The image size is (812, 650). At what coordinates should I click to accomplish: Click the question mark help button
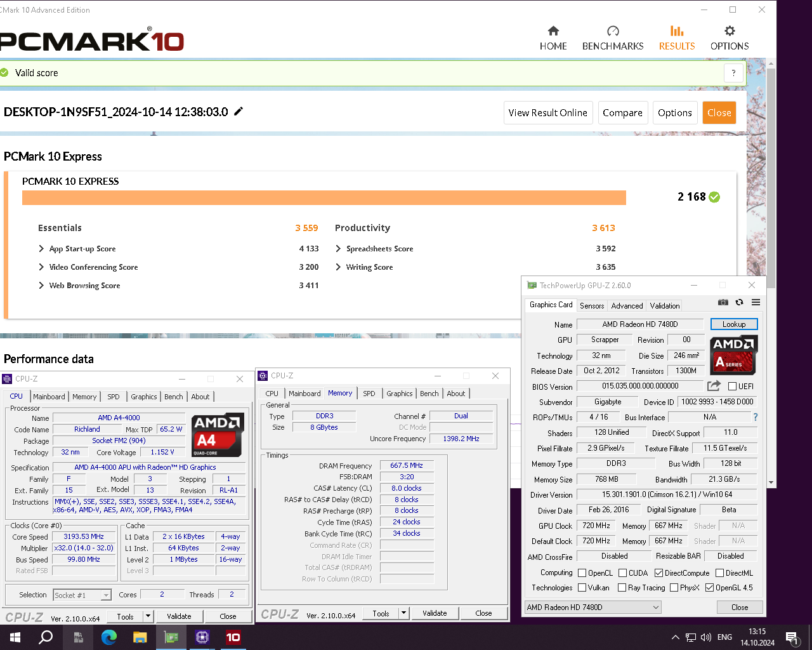tap(733, 73)
